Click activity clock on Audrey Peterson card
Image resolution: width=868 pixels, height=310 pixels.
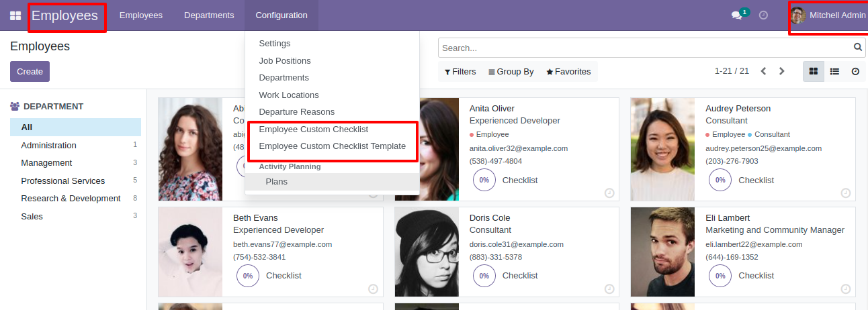pyautogui.click(x=846, y=193)
